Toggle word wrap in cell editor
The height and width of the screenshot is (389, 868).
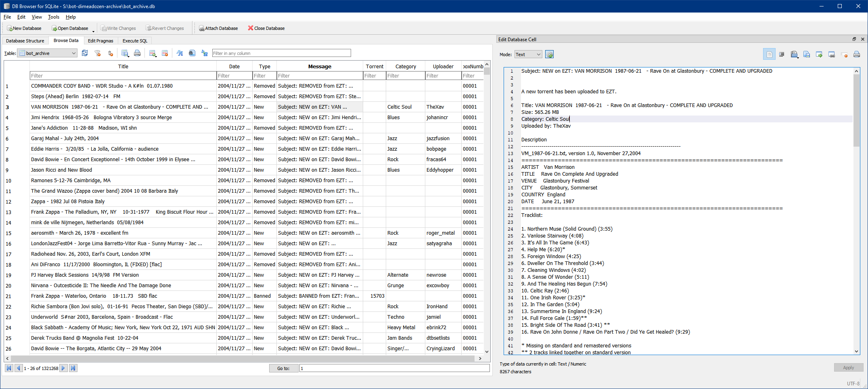(x=769, y=55)
